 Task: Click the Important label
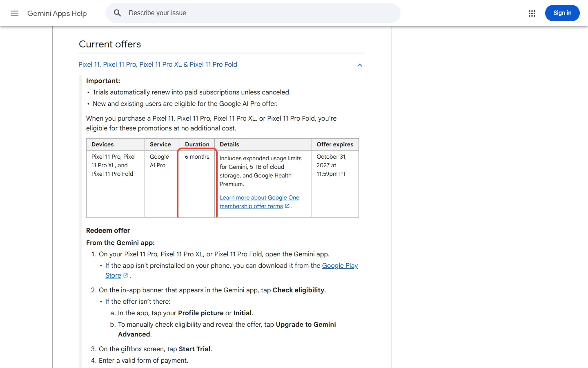103,81
